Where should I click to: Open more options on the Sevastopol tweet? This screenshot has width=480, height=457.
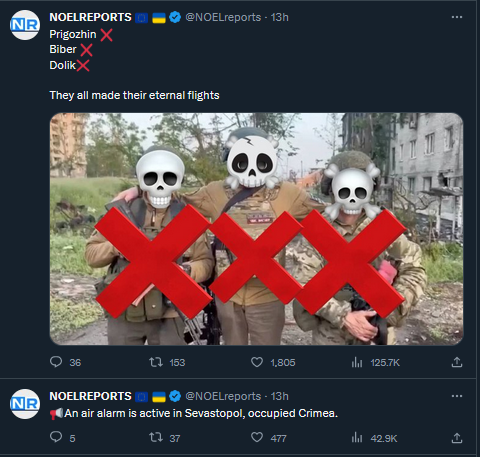pyautogui.click(x=457, y=396)
